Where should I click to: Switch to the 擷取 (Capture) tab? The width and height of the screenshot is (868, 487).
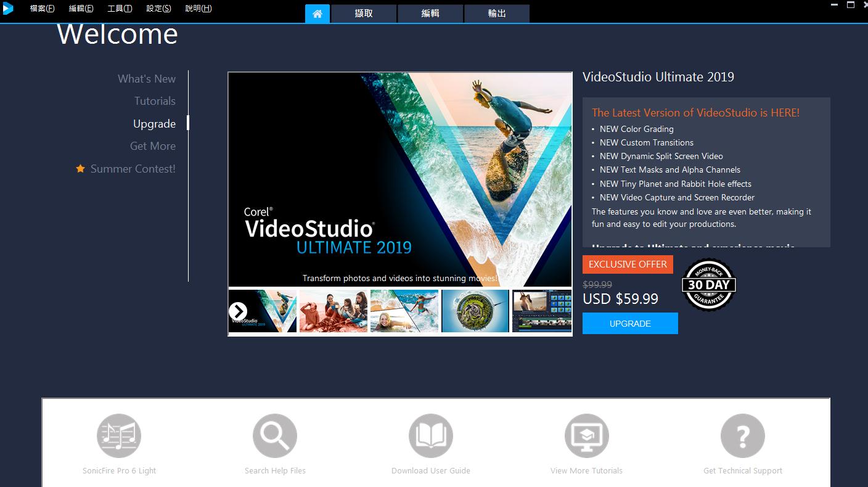[364, 14]
